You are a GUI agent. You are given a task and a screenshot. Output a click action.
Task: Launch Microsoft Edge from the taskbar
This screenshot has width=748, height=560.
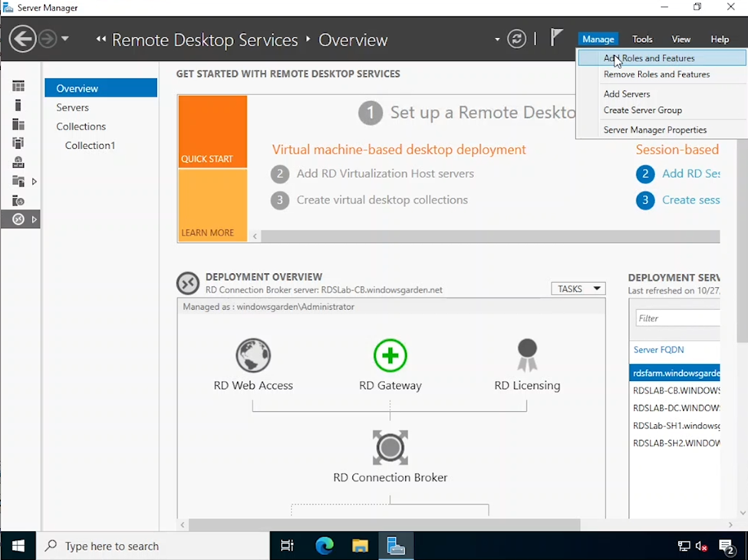click(x=325, y=545)
